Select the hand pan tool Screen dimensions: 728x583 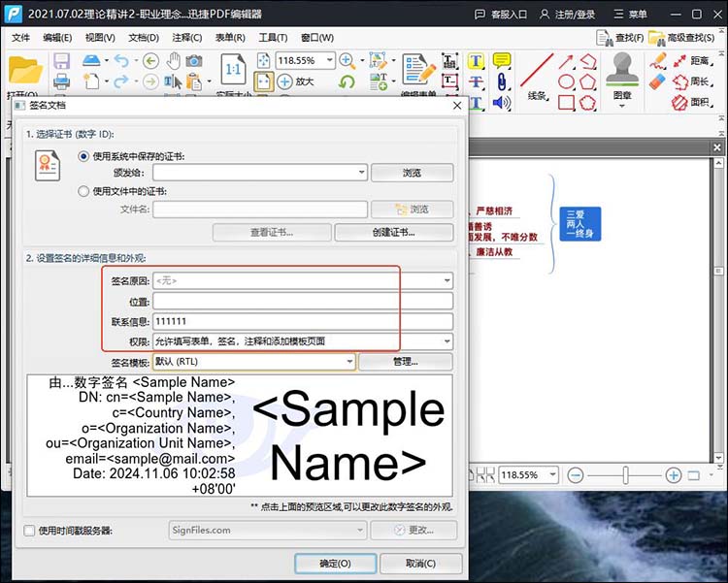point(174,61)
